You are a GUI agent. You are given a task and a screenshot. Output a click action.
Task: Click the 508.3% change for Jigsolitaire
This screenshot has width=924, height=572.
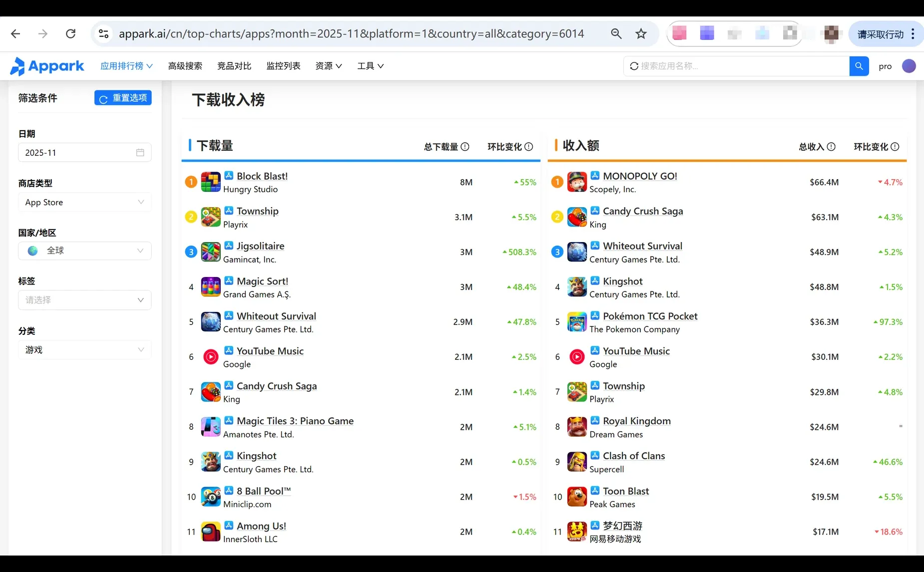[519, 252]
